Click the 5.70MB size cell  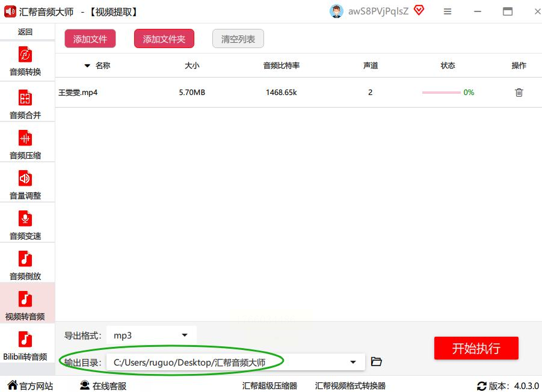(192, 92)
